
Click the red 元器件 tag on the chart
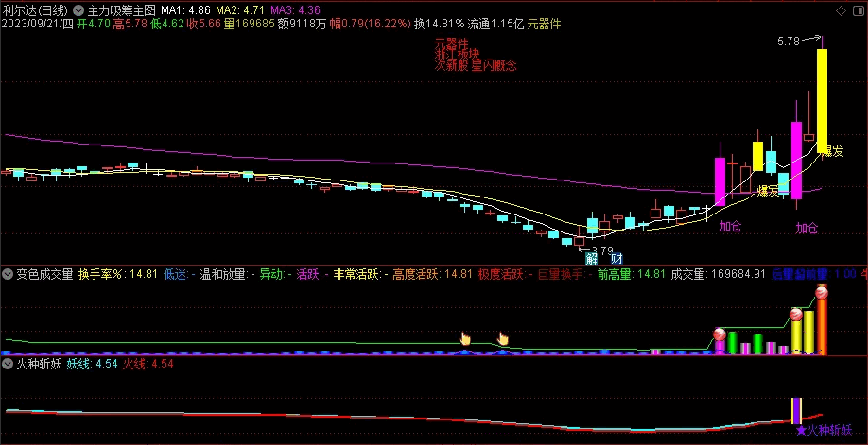point(451,43)
